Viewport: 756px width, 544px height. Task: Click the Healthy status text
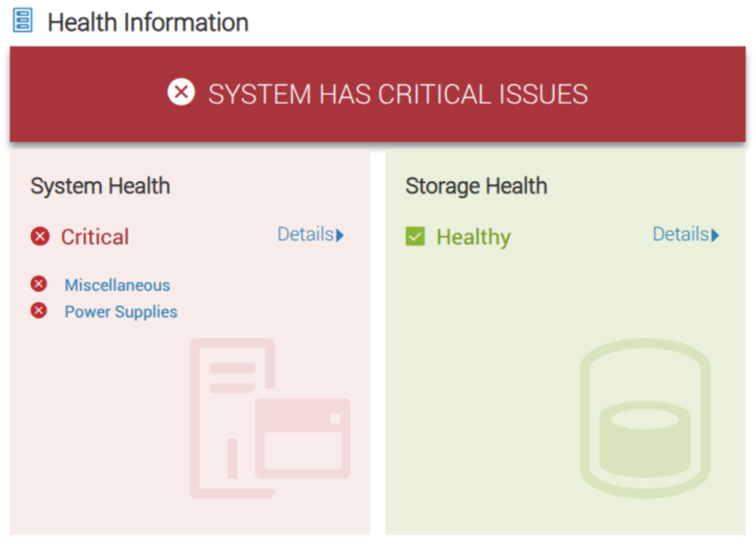click(x=473, y=237)
